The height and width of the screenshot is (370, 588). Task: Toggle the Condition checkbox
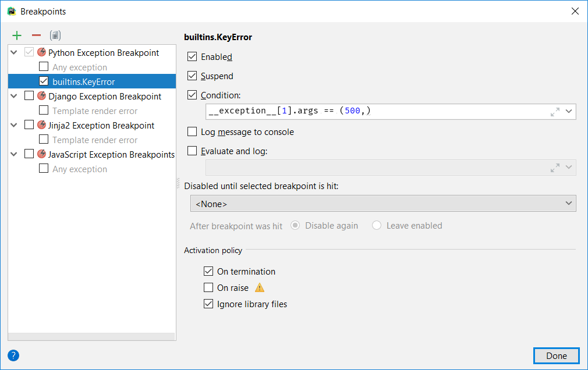[x=192, y=95]
